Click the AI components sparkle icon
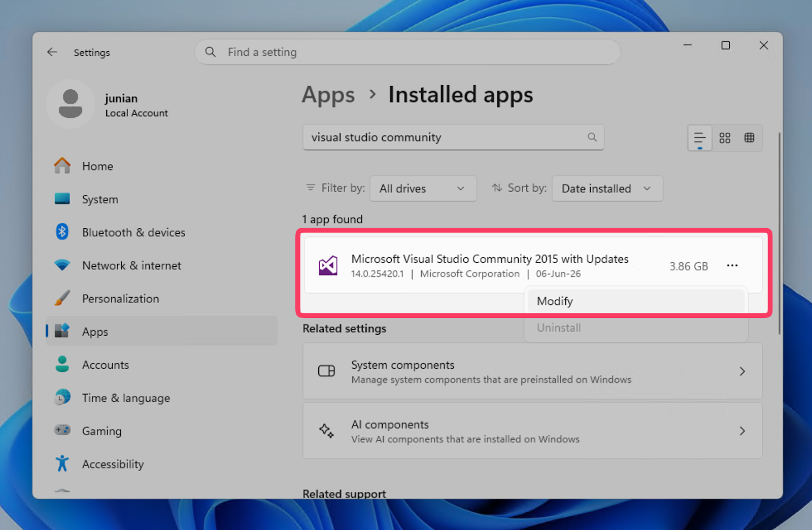The image size is (812, 530). coord(326,431)
